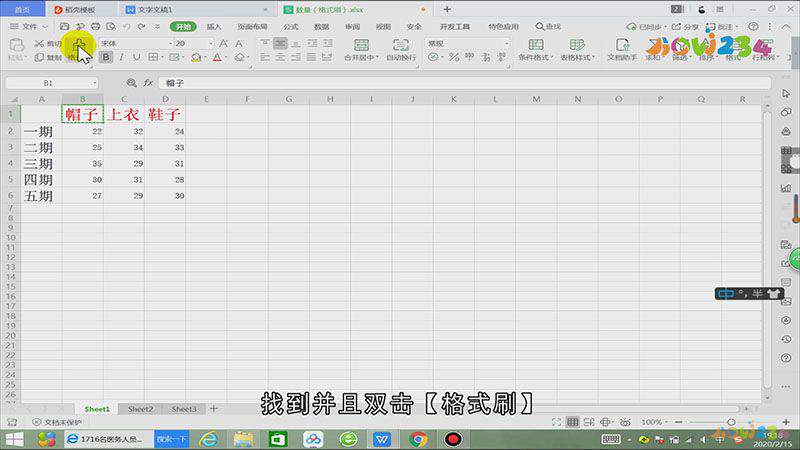The image size is (800, 450).
Task: Select the 开始 Home ribbon tab
Action: pos(183,27)
